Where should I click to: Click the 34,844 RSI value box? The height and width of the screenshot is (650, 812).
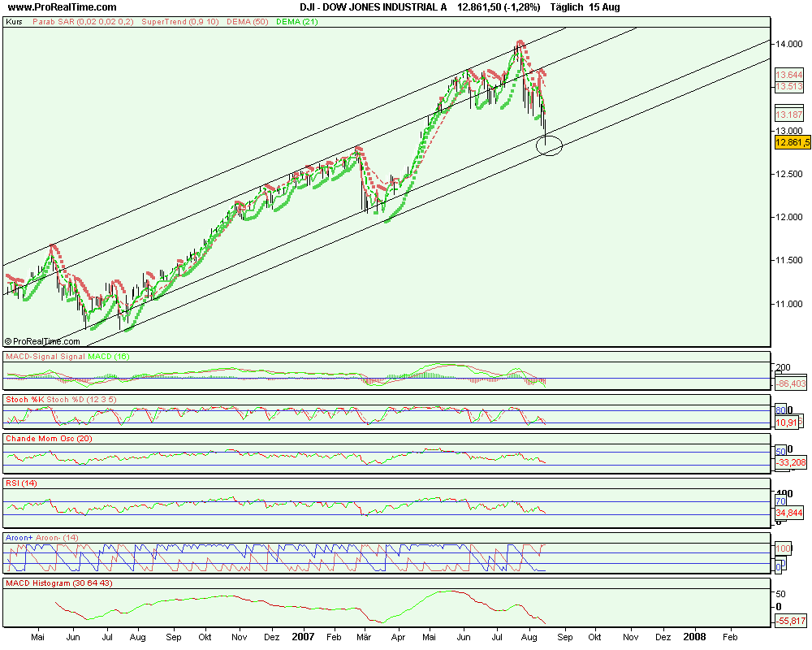point(789,513)
